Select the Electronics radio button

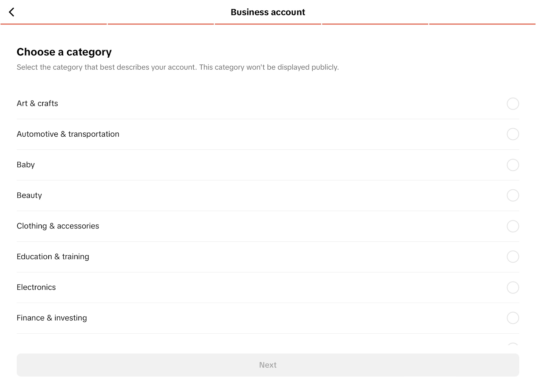(x=513, y=287)
